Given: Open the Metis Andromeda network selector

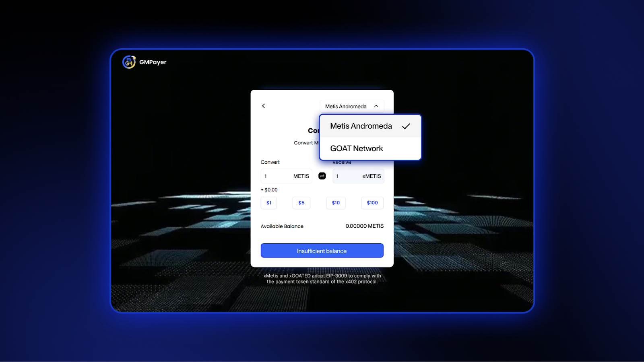Looking at the screenshot, I should 346,106.
